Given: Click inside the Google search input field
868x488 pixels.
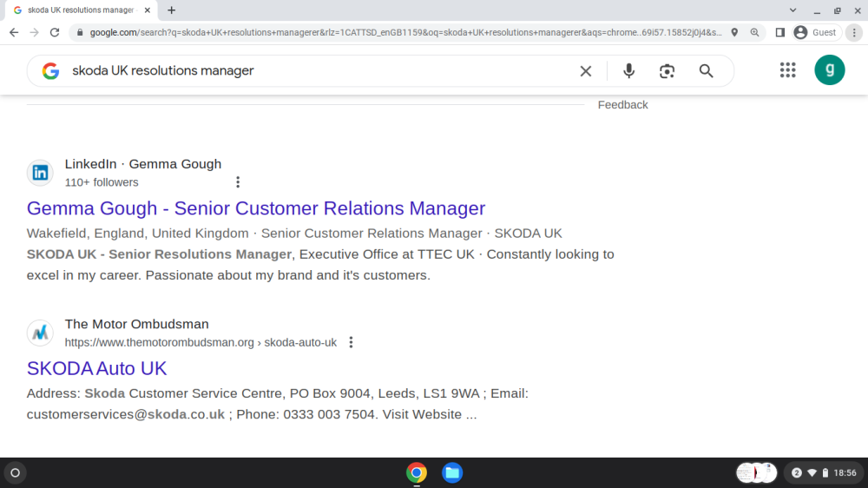Looking at the screenshot, I should pyautogui.click(x=321, y=71).
